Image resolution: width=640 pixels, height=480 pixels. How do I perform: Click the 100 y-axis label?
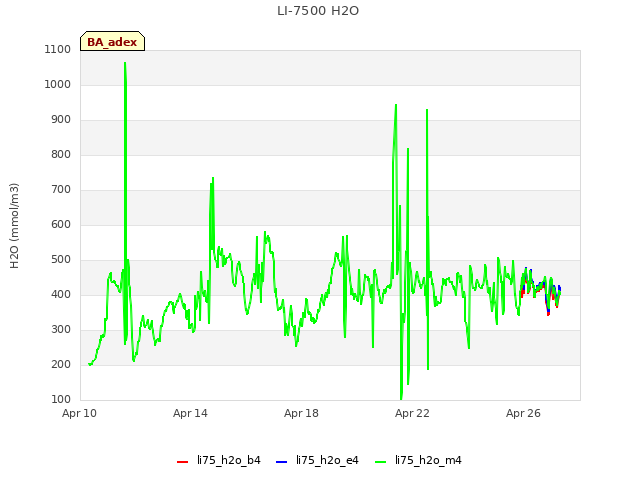click(61, 400)
